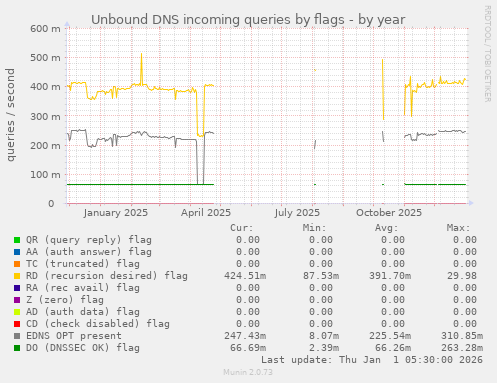
Task: Click the '200 m' y-axis label
Action: pyautogui.click(x=45, y=145)
